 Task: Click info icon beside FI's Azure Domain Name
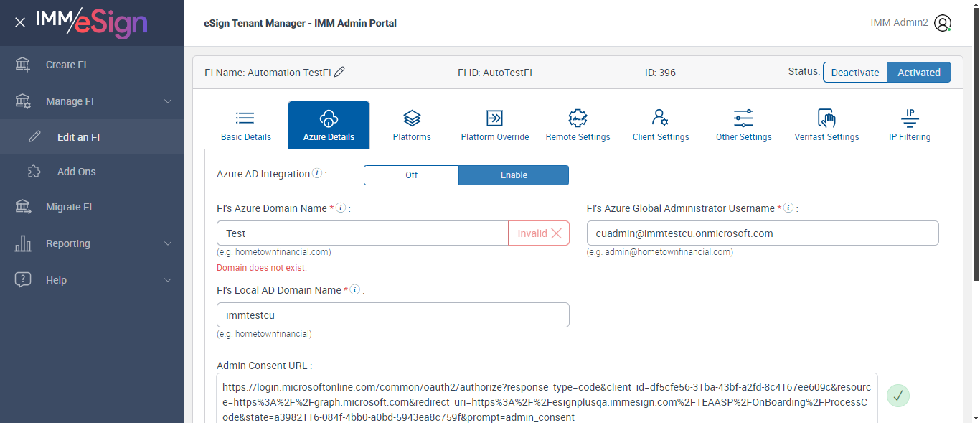click(x=341, y=208)
